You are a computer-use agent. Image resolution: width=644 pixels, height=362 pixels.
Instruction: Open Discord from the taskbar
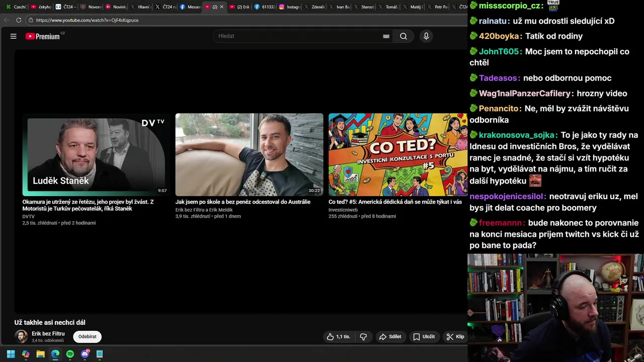tap(85, 354)
